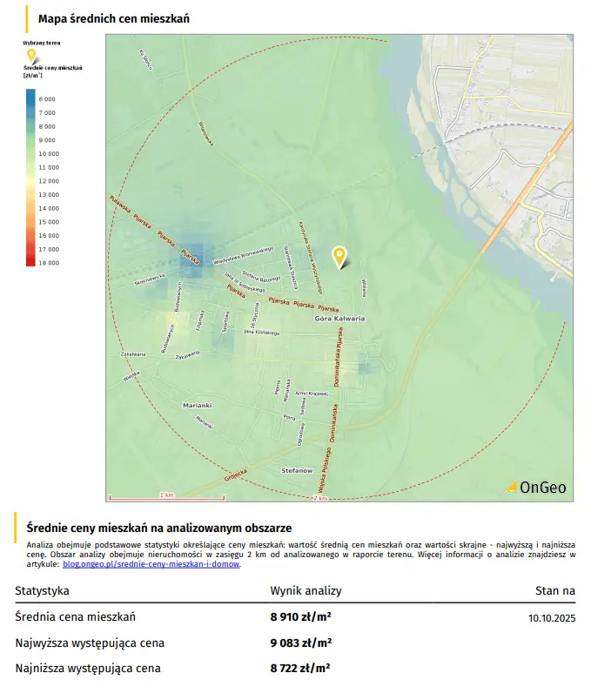The height and width of the screenshot is (700, 591).
Task: Click the 'Jana Kilińskiego' street label
Action: pos(262,332)
